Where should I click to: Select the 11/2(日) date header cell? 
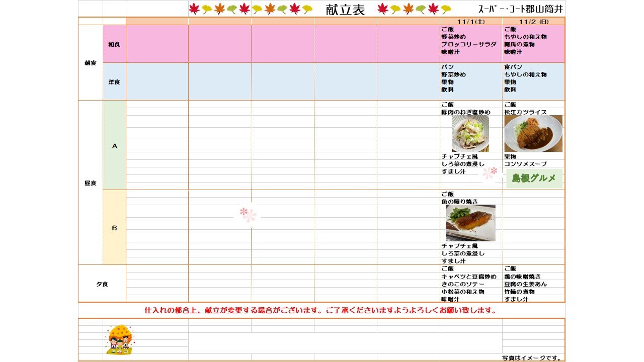tap(533, 21)
